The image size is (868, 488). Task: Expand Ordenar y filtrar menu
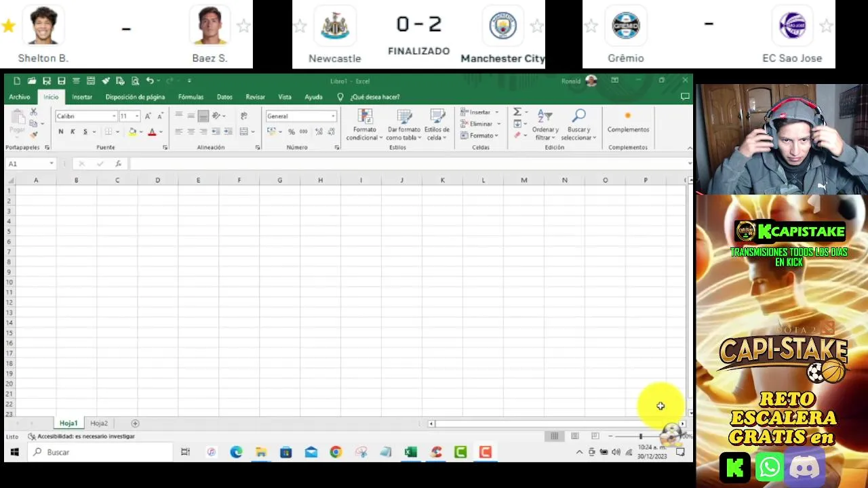(x=545, y=125)
